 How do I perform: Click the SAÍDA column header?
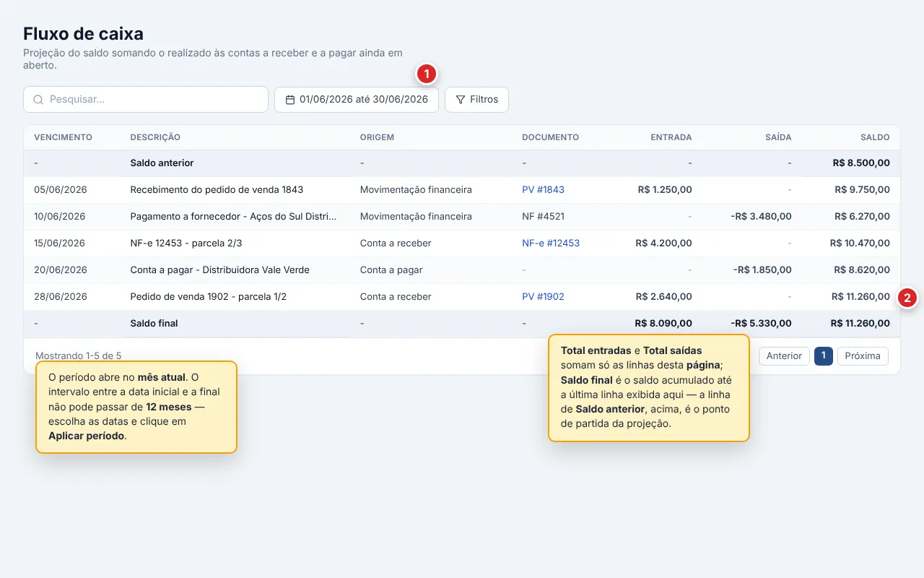point(778,137)
